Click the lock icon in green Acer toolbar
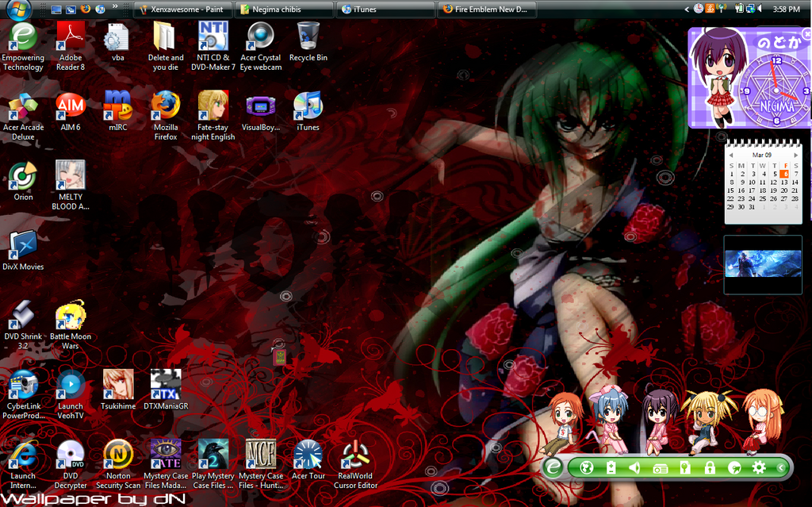The width and height of the screenshot is (812, 507). (710, 467)
